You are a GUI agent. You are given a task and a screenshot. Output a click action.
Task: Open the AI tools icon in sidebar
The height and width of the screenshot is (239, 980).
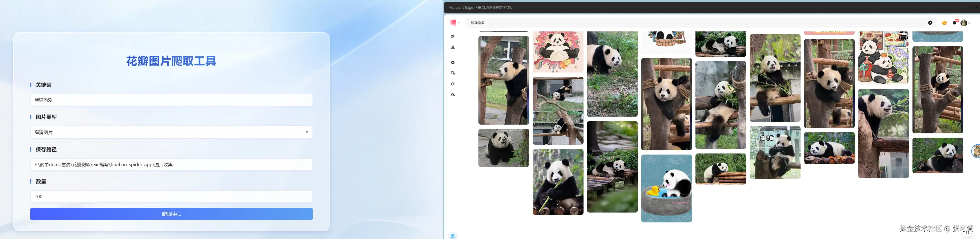tap(453, 95)
